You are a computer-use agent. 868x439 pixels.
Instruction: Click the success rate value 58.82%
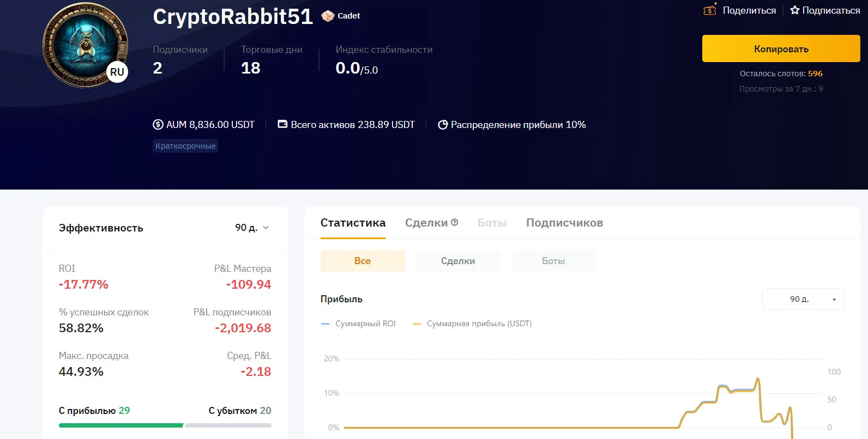tap(81, 328)
